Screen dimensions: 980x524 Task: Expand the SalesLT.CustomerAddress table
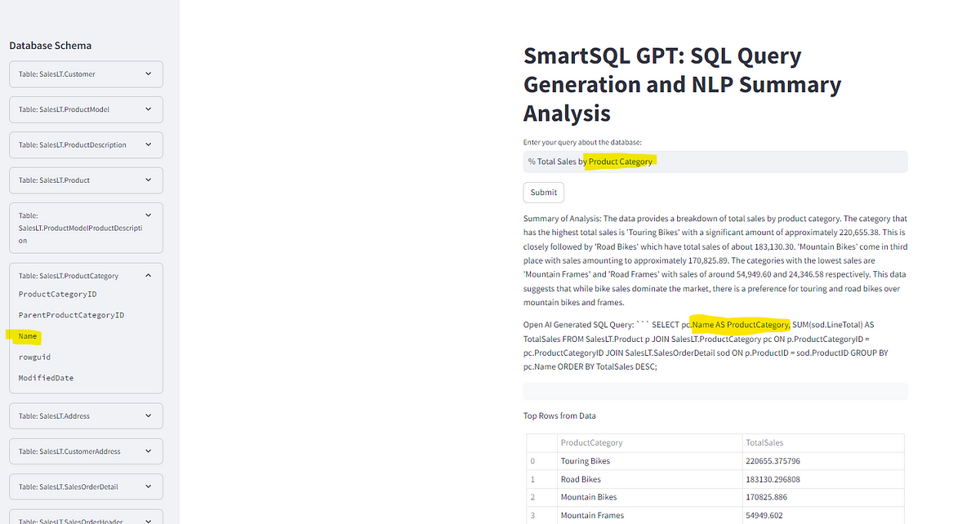86,451
